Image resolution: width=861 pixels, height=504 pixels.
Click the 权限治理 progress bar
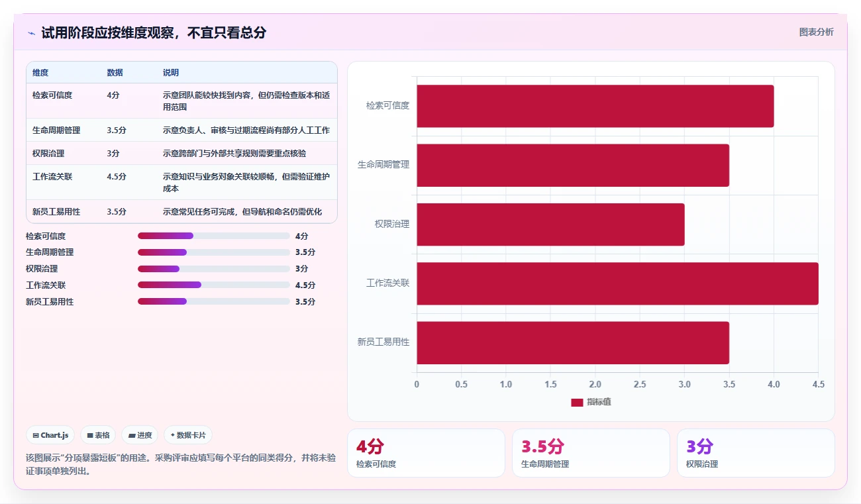click(214, 269)
